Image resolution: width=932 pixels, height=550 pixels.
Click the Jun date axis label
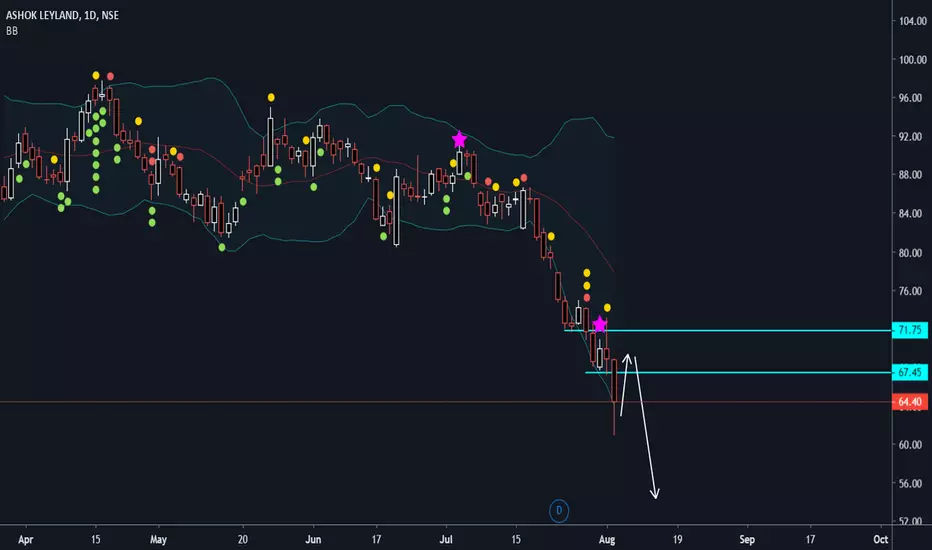pos(313,539)
